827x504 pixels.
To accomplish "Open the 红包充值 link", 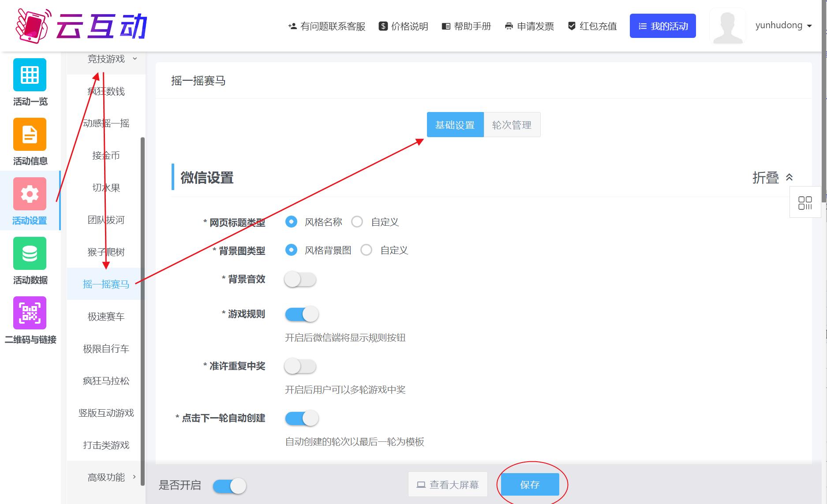I will (x=592, y=26).
